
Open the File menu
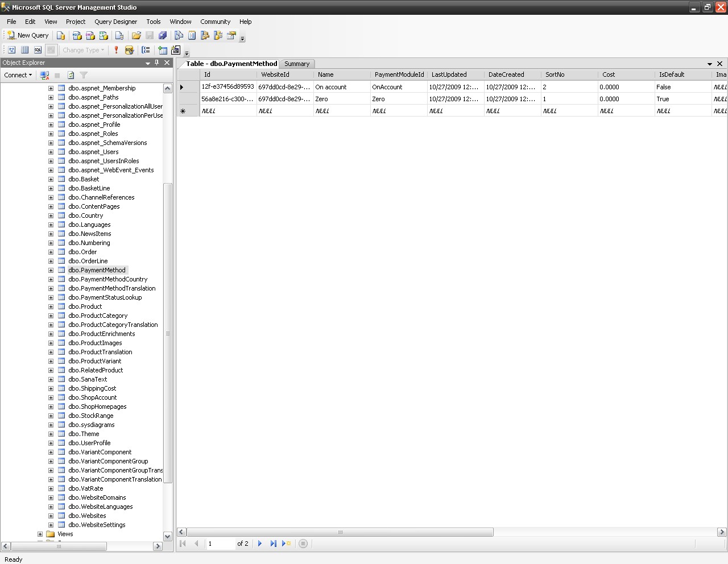pos(11,22)
